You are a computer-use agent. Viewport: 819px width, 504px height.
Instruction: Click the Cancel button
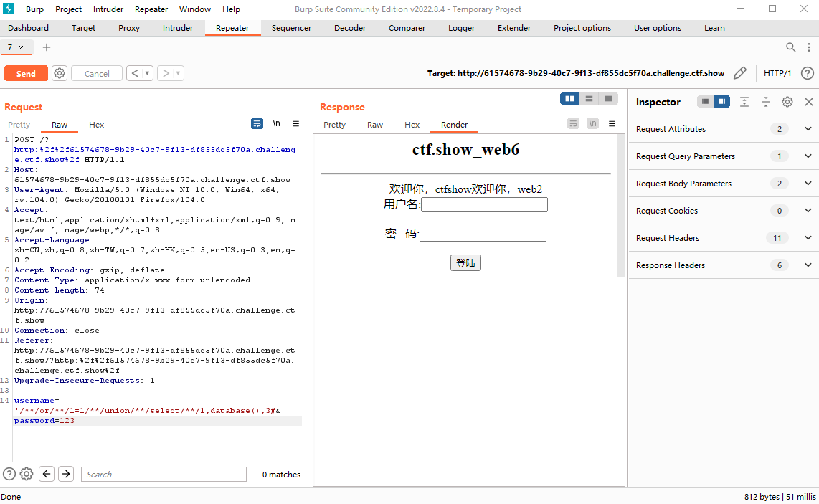97,73
